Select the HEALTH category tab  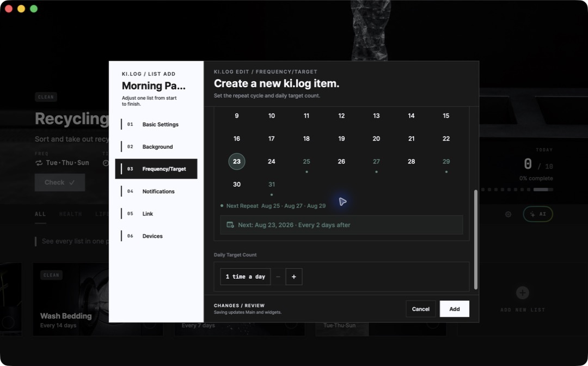(70, 214)
